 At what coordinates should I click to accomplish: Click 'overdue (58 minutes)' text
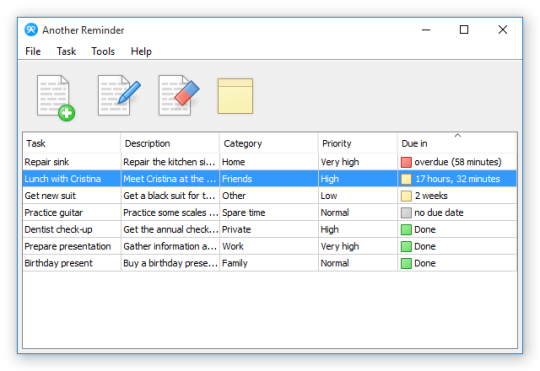click(458, 162)
